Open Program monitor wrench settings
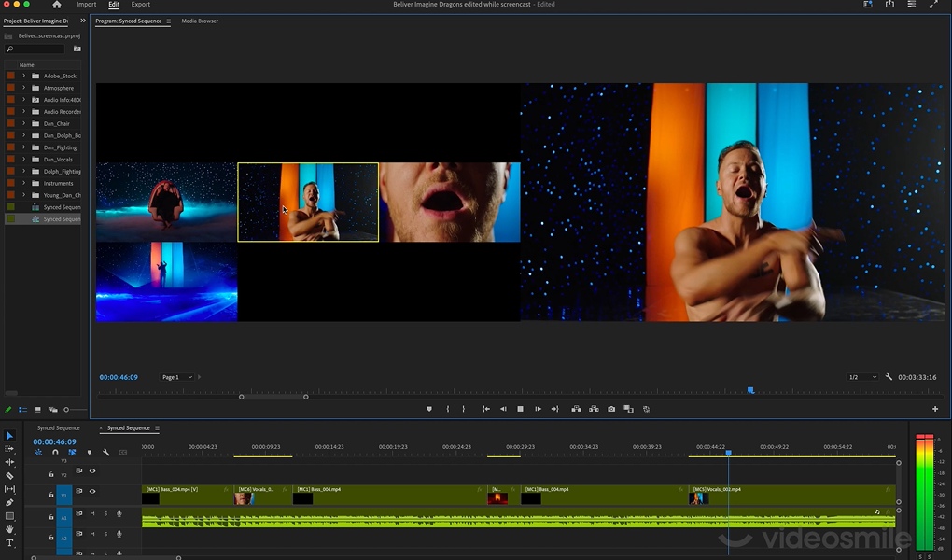 [x=889, y=377]
